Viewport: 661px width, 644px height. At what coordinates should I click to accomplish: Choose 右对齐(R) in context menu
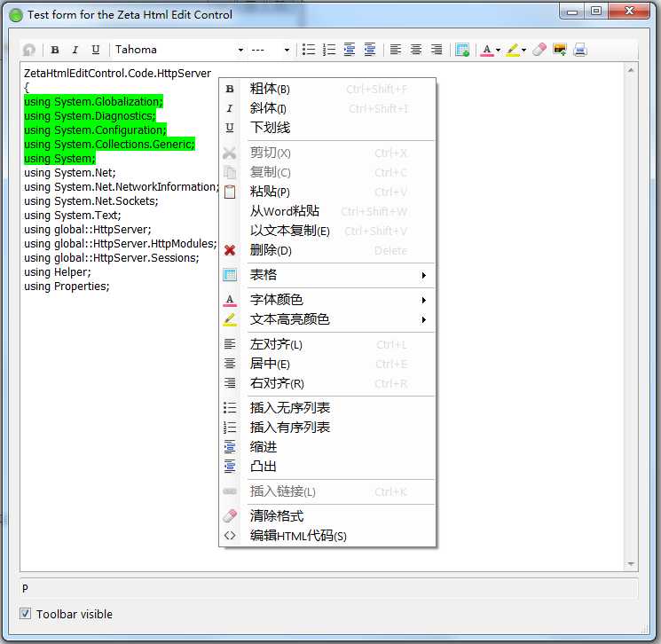coord(328,383)
